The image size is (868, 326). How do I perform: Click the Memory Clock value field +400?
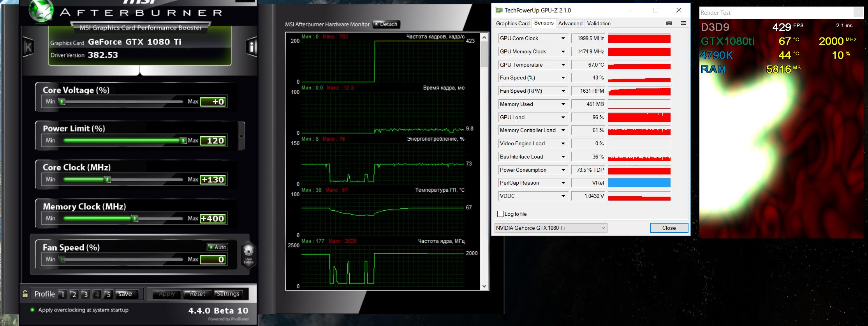(213, 219)
